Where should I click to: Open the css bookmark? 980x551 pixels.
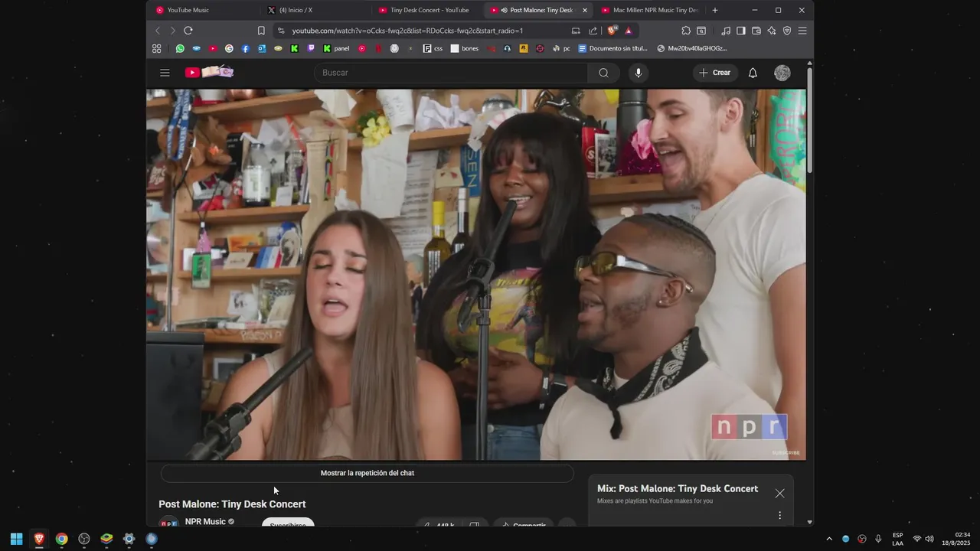(433, 48)
